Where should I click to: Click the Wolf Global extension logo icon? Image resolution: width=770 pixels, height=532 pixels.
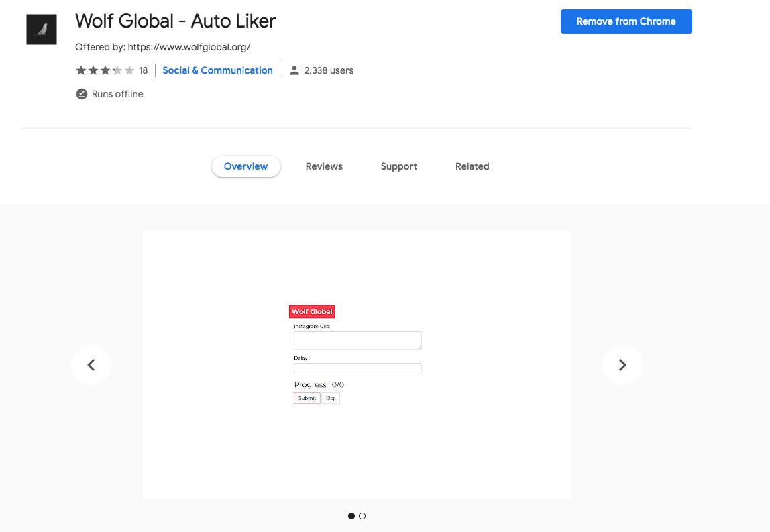pos(42,30)
